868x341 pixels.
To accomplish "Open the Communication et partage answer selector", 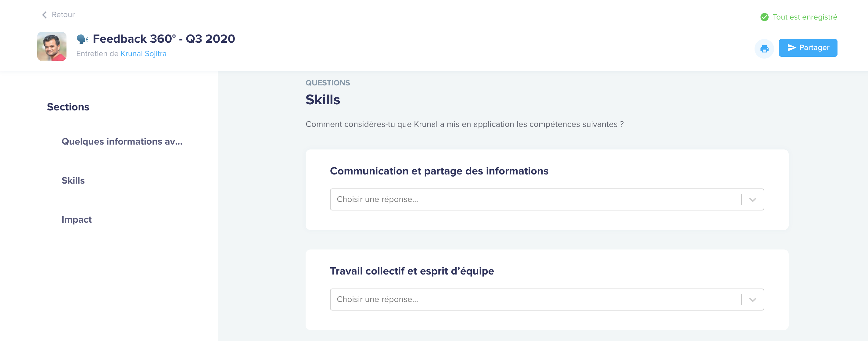I will (547, 199).
